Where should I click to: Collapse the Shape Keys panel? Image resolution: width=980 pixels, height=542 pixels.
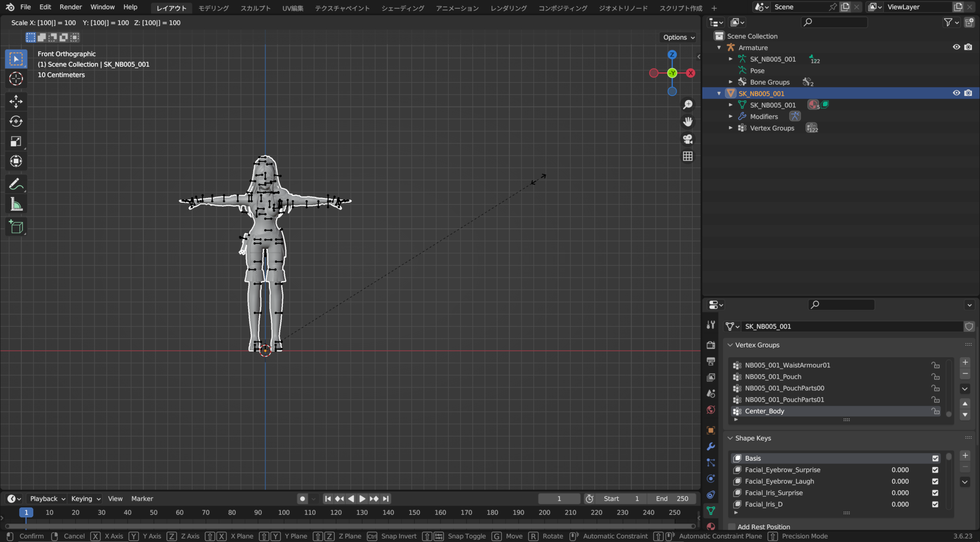[x=730, y=438]
